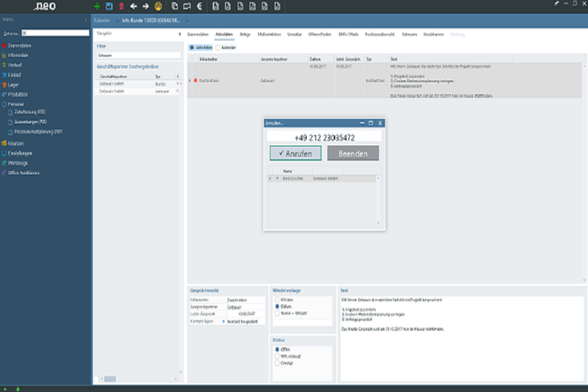Click the red trash Delete icon

(122, 6)
